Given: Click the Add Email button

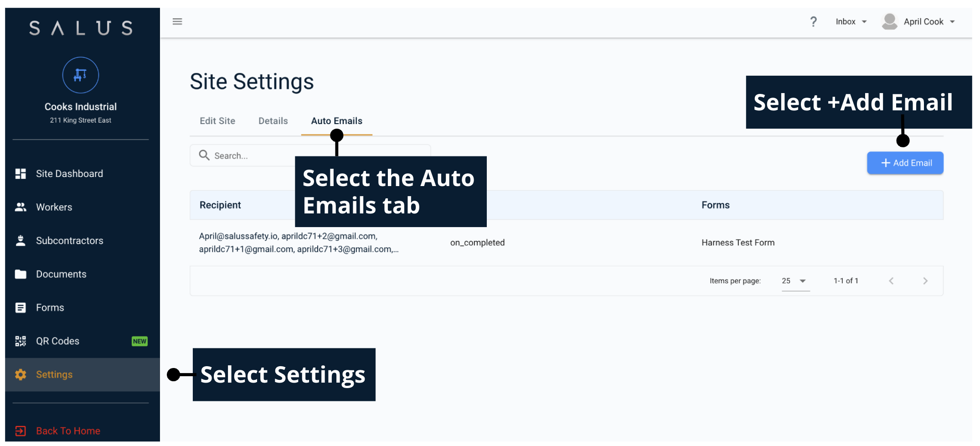Looking at the screenshot, I should tap(905, 163).
